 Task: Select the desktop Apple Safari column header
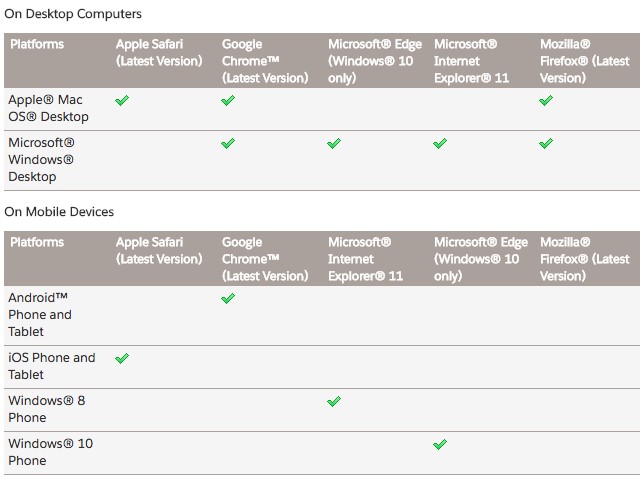pos(158,52)
